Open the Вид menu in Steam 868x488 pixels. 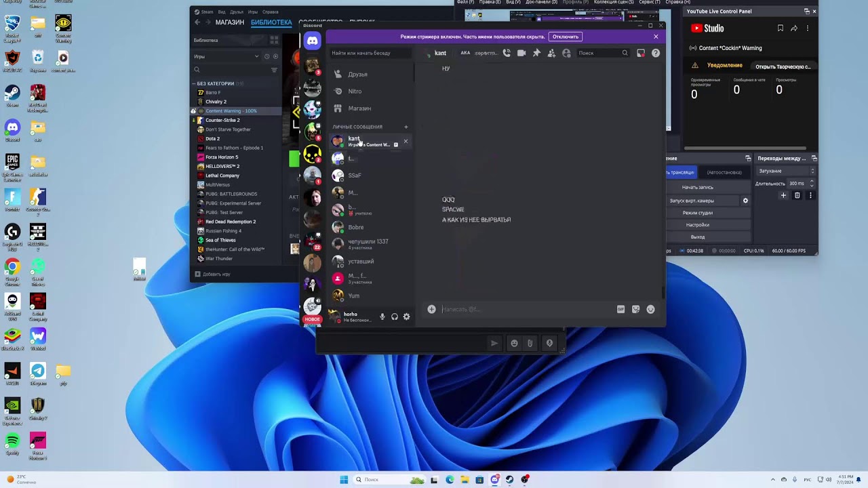[222, 12]
